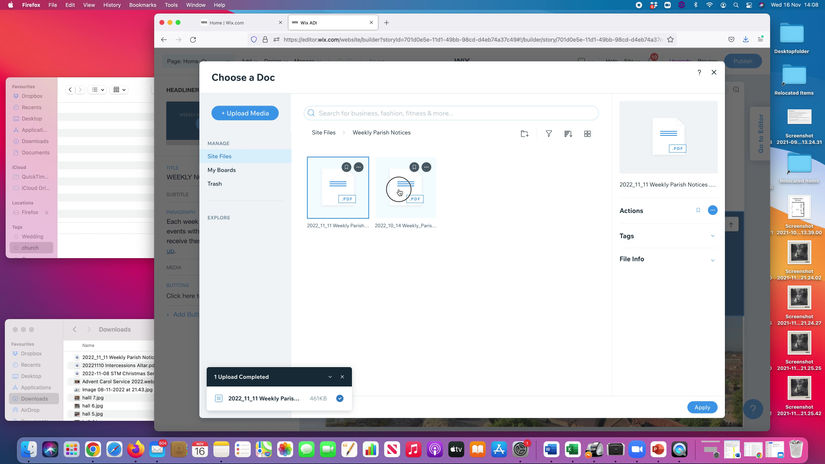
Task: Collapse the upload completed panel
Action: click(x=330, y=377)
